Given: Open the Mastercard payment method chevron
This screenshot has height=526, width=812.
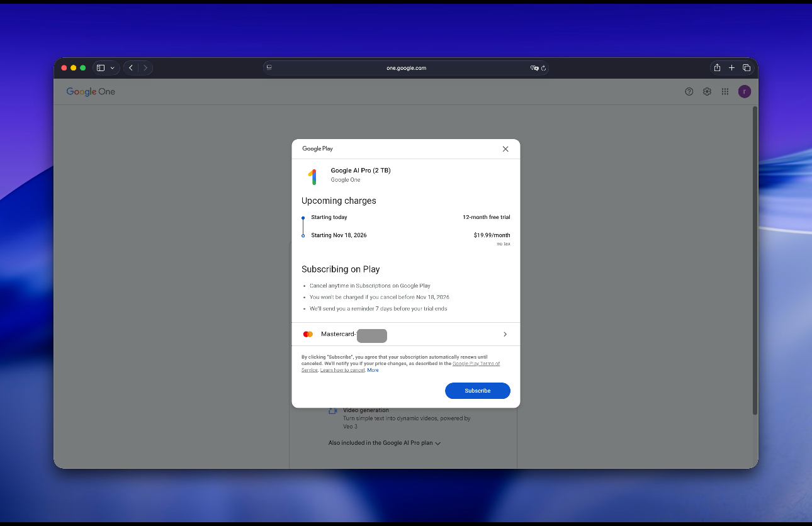Looking at the screenshot, I should pos(505,335).
